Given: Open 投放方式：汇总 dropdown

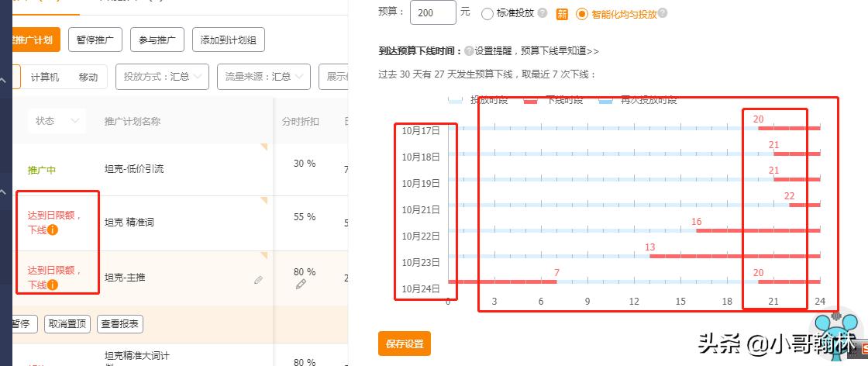Looking at the screenshot, I should click(162, 77).
